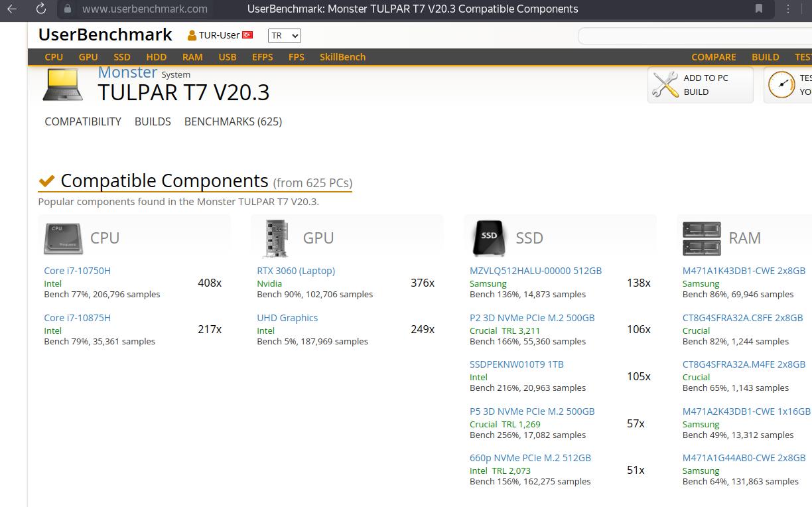Click the site lock padlock icon
Screen dimensions: 812x507
67,9
